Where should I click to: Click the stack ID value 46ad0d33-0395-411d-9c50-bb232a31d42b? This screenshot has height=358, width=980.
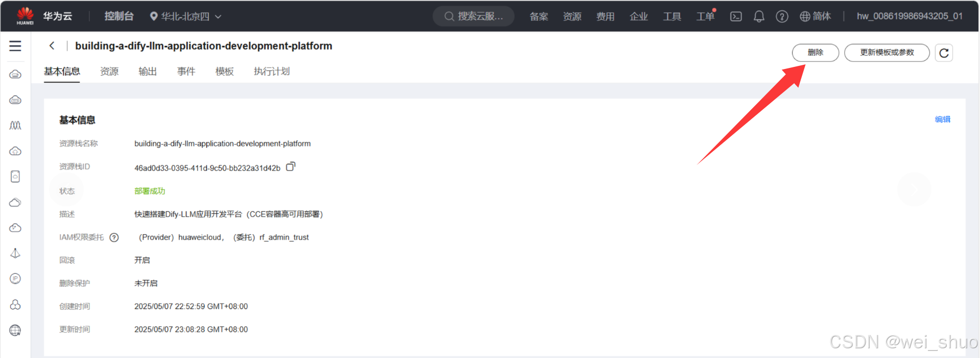point(207,168)
